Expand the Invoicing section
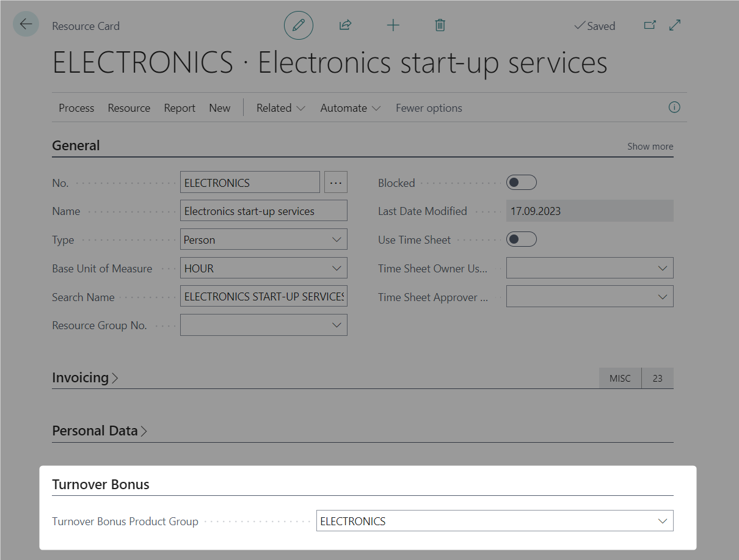The width and height of the screenshot is (739, 560). coord(85,378)
